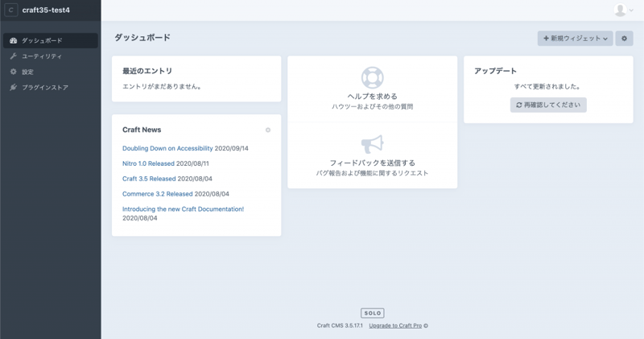The image size is (644, 339).
Task: Click the Utilities wrench icon
Action: pyautogui.click(x=13, y=56)
